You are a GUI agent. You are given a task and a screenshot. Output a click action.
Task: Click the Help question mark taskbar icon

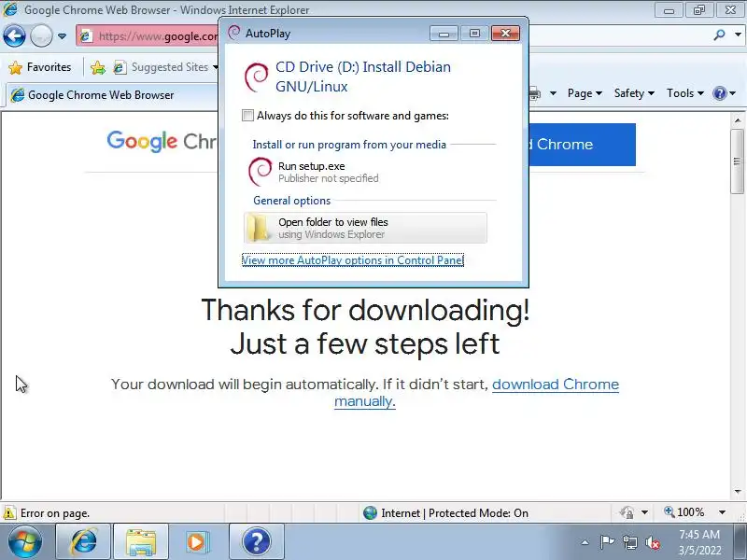point(256,541)
